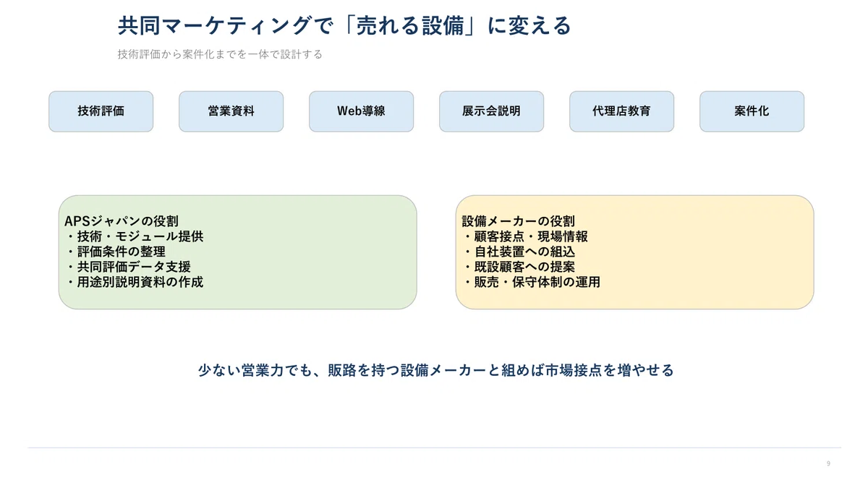Click the 評価条件の整理 bullet

(116, 252)
